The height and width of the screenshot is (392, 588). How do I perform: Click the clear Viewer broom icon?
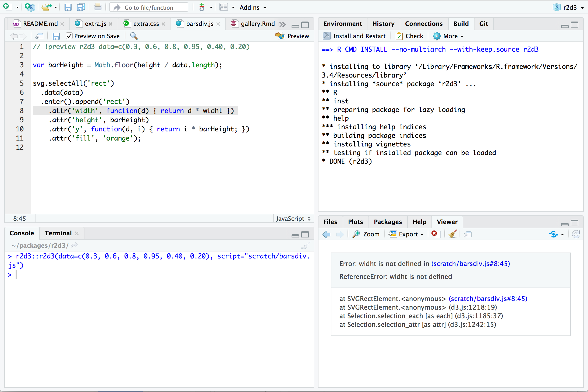click(x=453, y=234)
